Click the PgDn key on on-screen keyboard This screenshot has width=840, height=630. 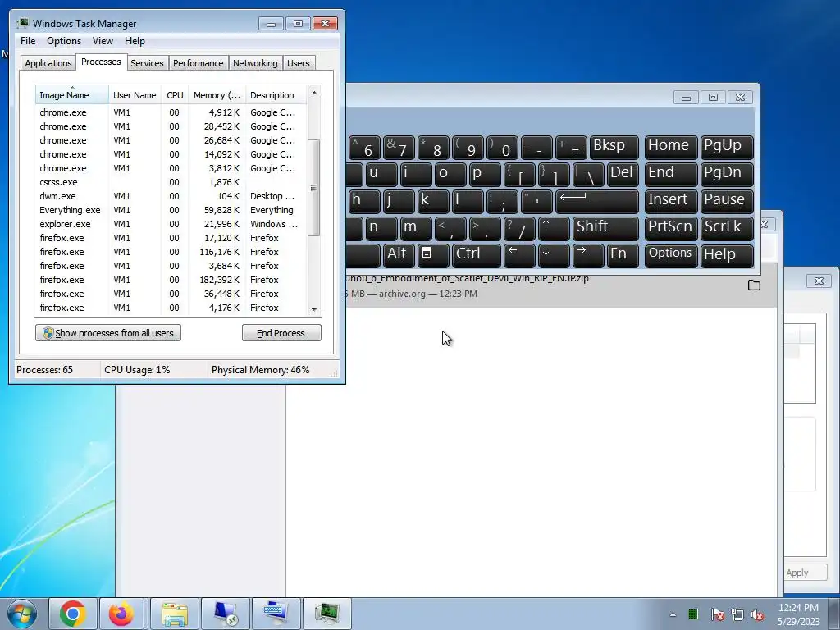click(x=727, y=174)
